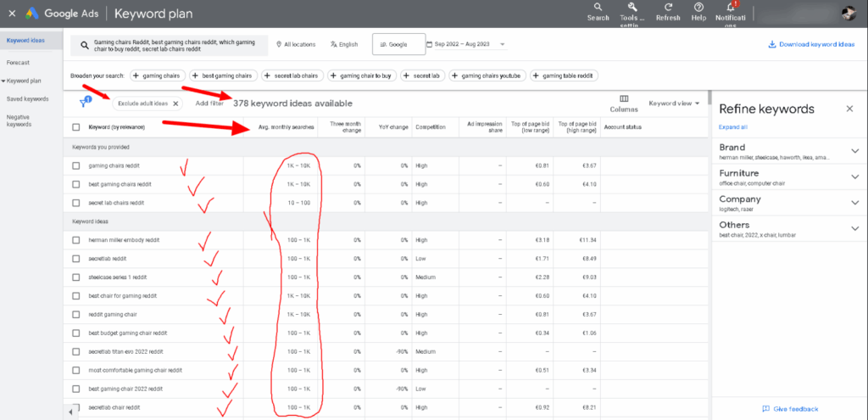Click the Refresh icon

pos(668,7)
